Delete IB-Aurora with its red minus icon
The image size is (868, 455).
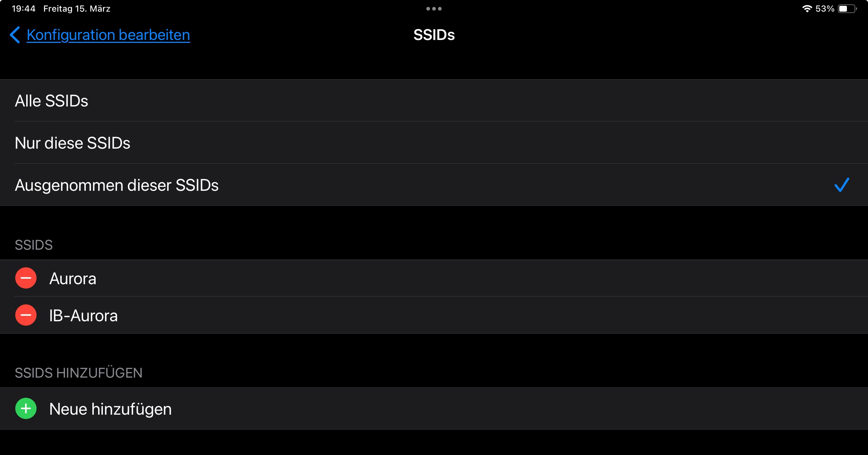26,315
